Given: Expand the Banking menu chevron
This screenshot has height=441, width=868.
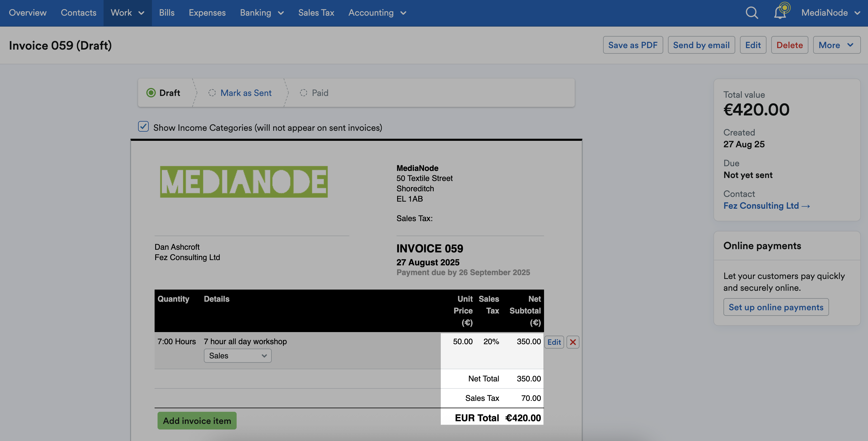Looking at the screenshot, I should tap(281, 13).
